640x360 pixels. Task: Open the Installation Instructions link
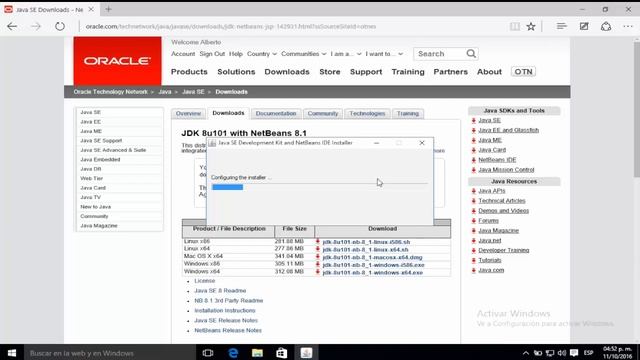tap(225, 311)
